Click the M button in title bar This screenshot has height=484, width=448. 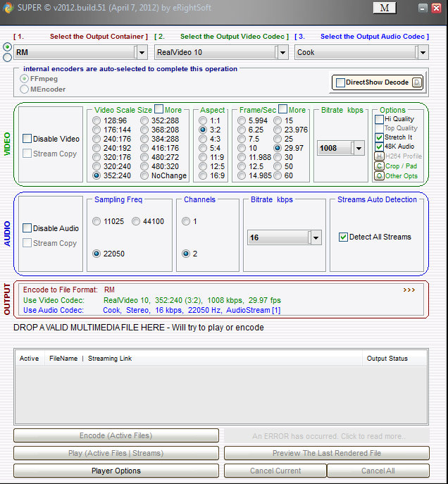385,8
